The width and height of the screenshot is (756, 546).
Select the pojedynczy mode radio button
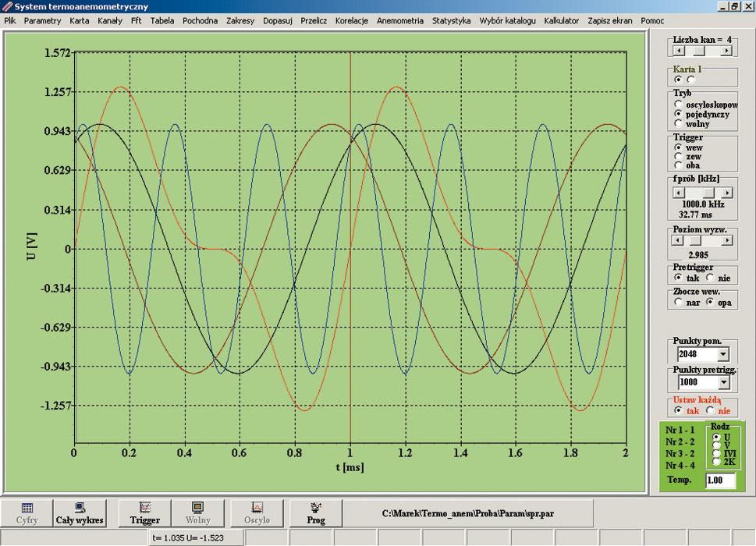pos(678,114)
